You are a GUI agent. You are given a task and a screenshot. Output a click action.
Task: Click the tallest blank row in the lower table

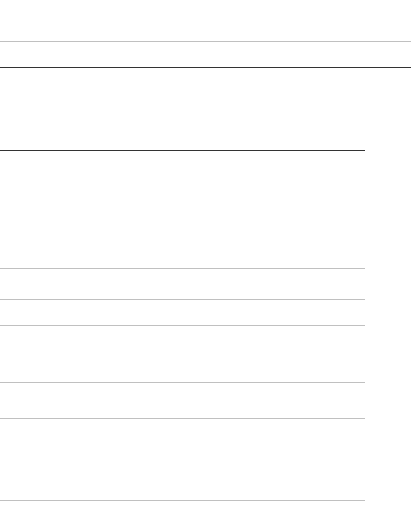click(x=182, y=467)
